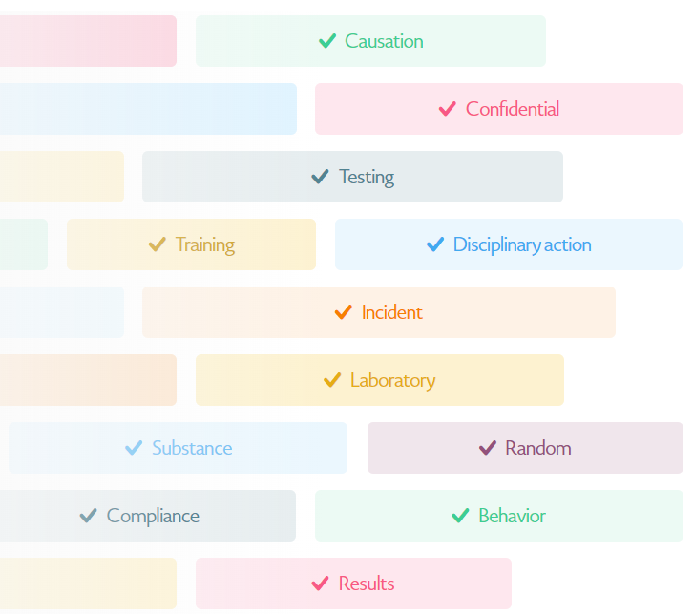Image resolution: width=694 pixels, height=616 pixels.
Task: Click the blank pink tag beside Causation
Action: coord(88,41)
